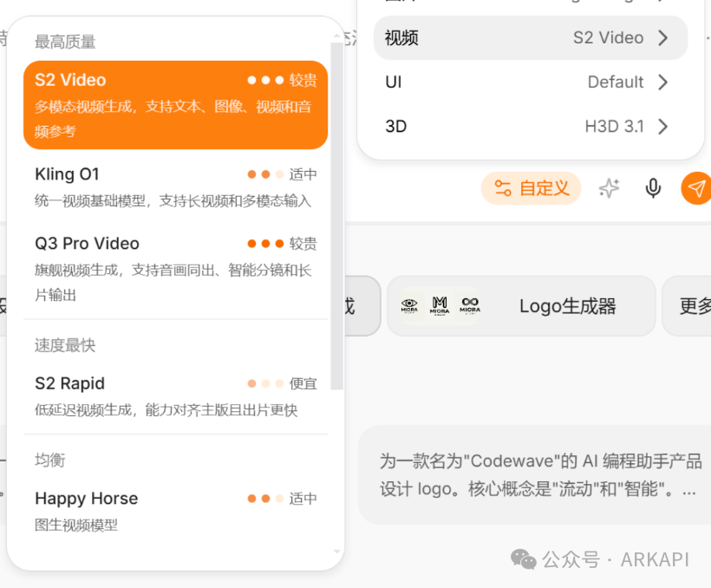Click the cost dots indicator on Q3 Pro Video
The height and width of the screenshot is (588, 711).
pos(265,244)
